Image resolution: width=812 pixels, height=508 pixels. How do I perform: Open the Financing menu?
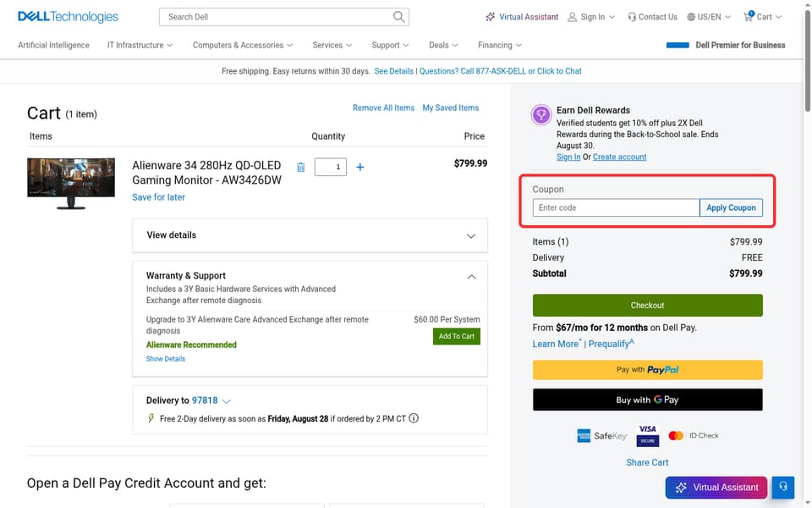500,45
